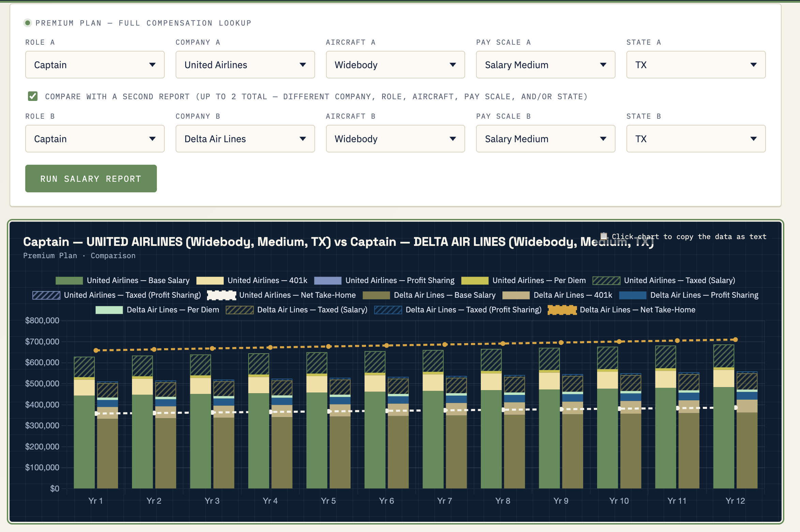The image size is (800, 532).
Task: Click the $400,000 axis label
Action: coord(42,405)
